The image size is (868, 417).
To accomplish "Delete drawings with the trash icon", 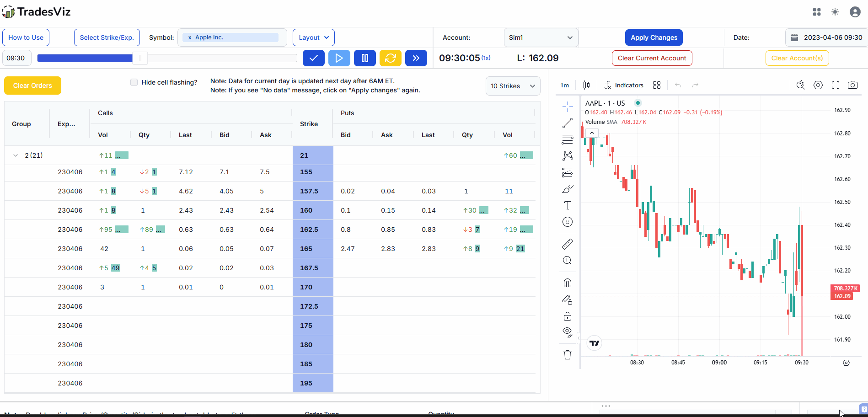I will [x=568, y=355].
